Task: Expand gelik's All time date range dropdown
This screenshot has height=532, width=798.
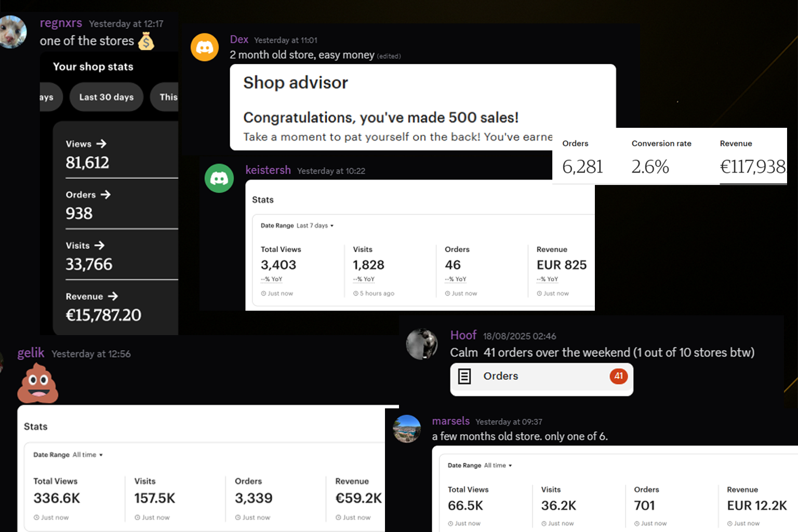Action: [87, 455]
